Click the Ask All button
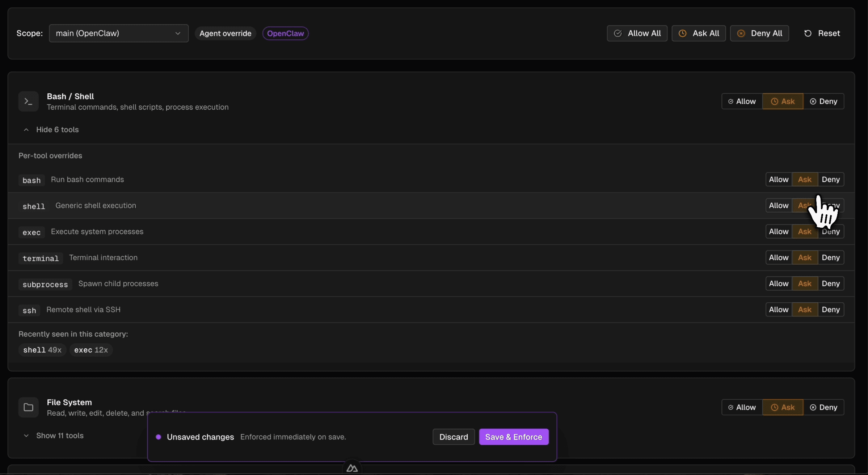 (x=699, y=33)
